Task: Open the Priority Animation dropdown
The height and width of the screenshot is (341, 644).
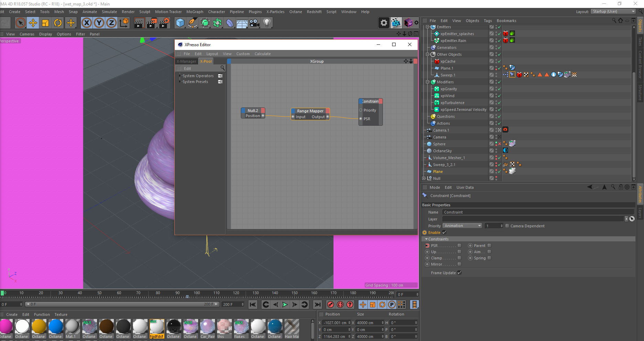Action: click(x=462, y=226)
